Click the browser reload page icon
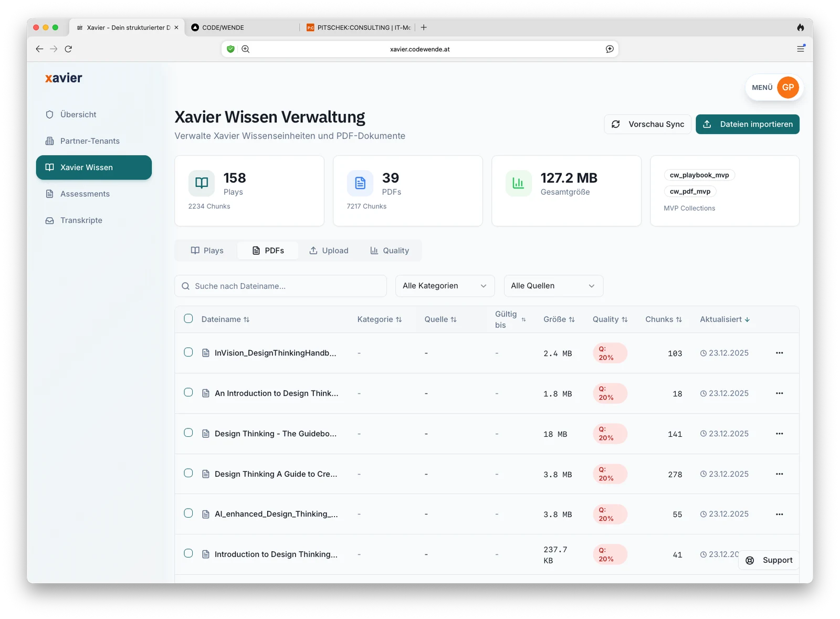The image size is (840, 619). click(68, 49)
